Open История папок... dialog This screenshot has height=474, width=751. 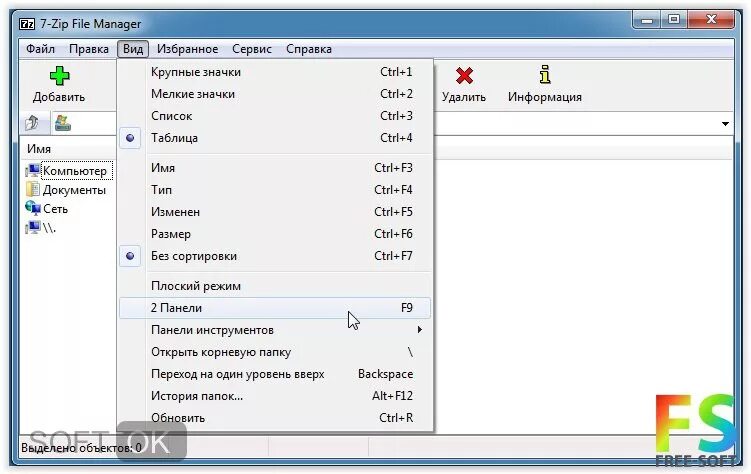click(x=275, y=396)
